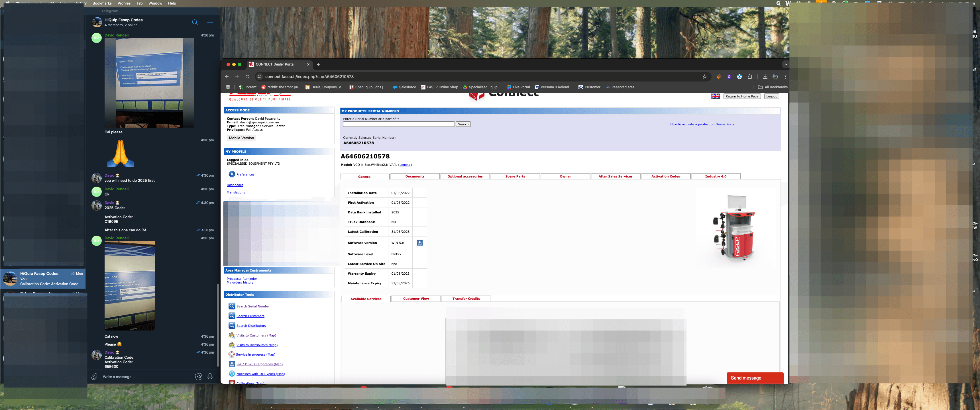Screen dimensions: 980x410
Task: Open the Dashboard link
Action: coord(235,185)
